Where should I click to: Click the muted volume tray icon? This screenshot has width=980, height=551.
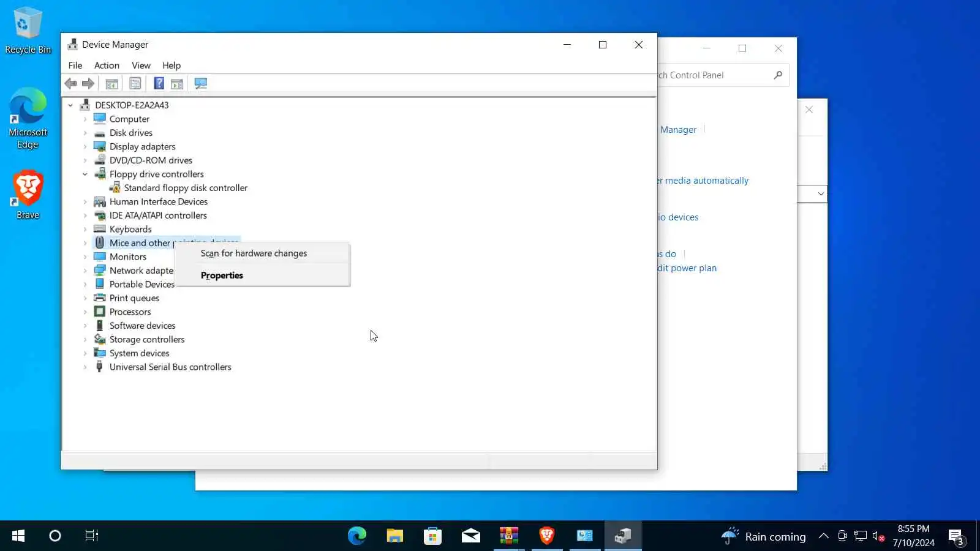click(878, 536)
